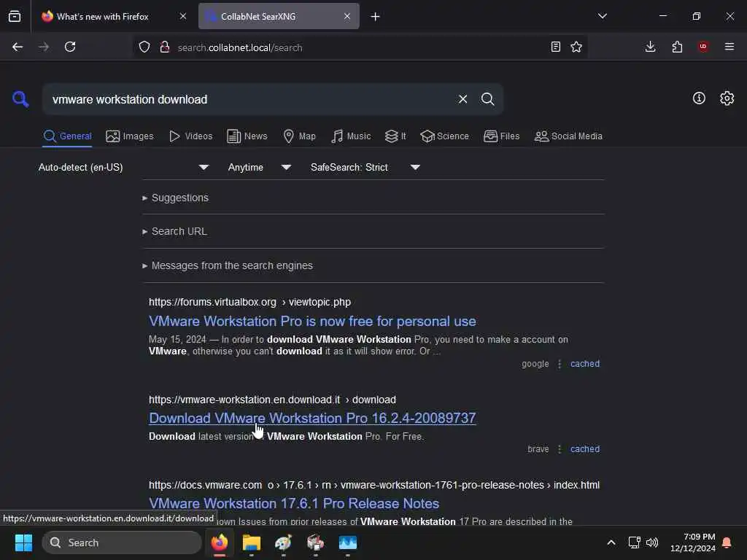The image size is (747, 560).
Task: Open cached copy of virtualbox forum result
Action: (585, 364)
